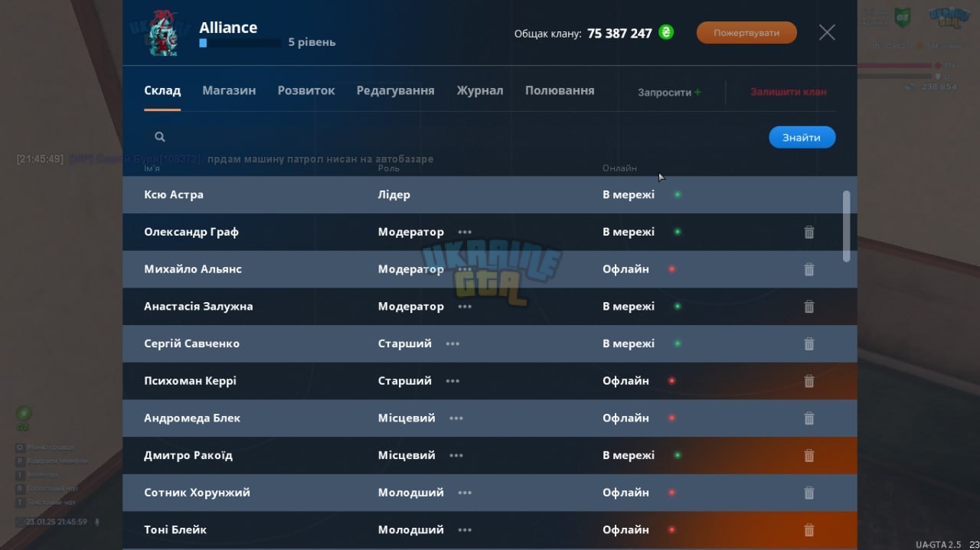Click the member list scrollbar
This screenshot has height=550, width=980.
pyautogui.click(x=846, y=226)
